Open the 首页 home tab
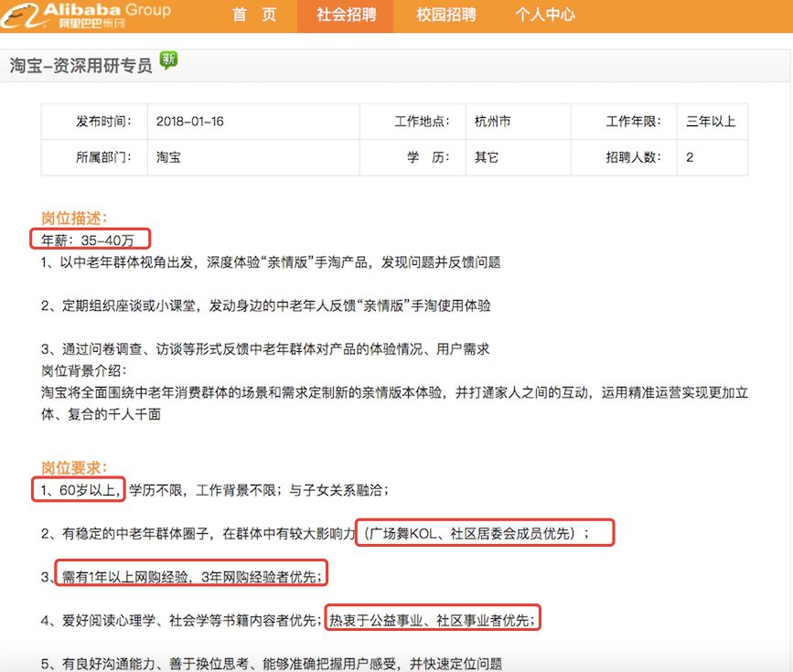 tap(254, 15)
